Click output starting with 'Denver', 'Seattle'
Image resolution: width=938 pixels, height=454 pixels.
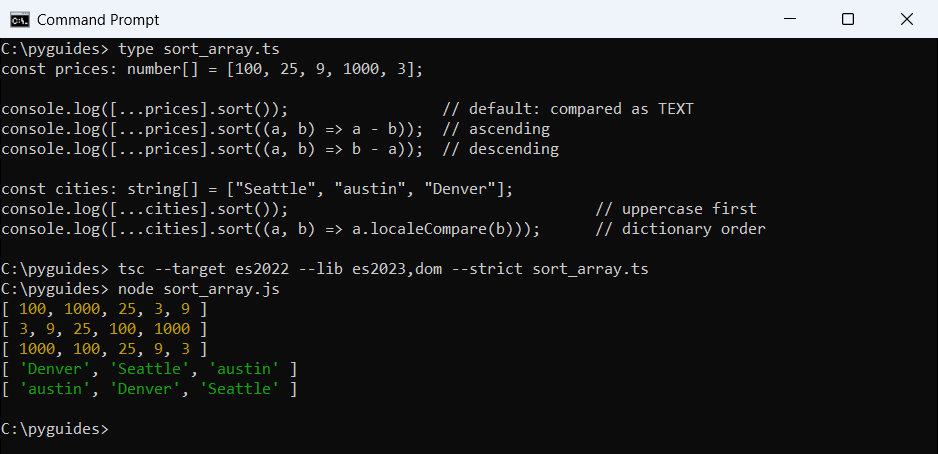[149, 368]
